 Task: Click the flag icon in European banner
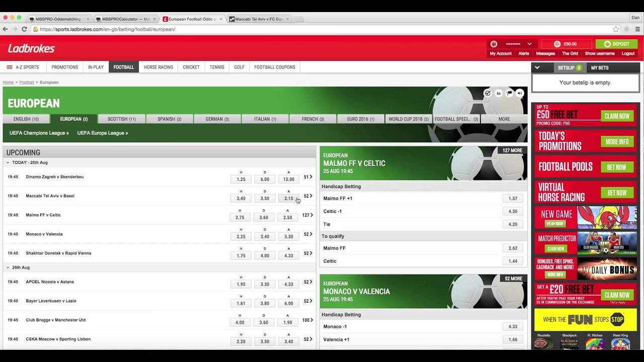pos(509,93)
